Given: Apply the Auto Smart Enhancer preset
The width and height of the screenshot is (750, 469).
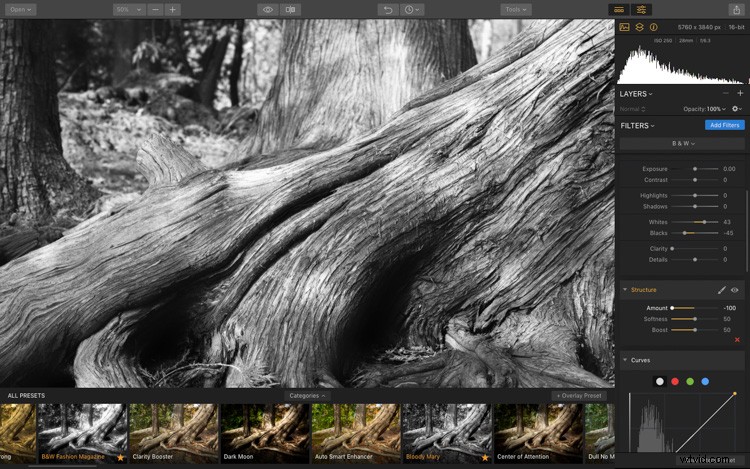Looking at the screenshot, I should [x=356, y=433].
